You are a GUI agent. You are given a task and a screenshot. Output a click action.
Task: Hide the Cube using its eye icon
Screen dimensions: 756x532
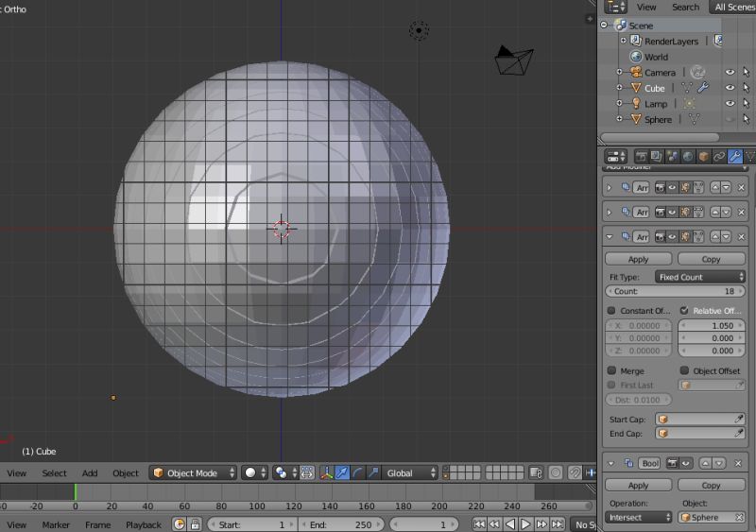pos(730,88)
